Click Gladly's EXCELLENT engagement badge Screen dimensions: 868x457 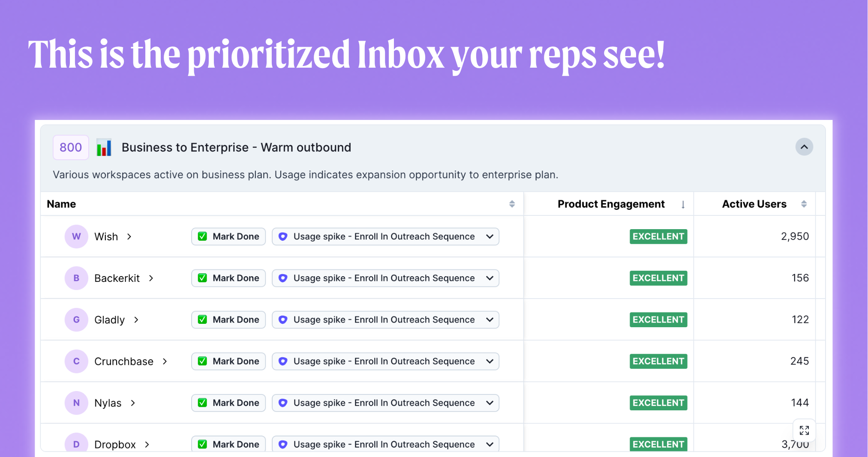658,320
